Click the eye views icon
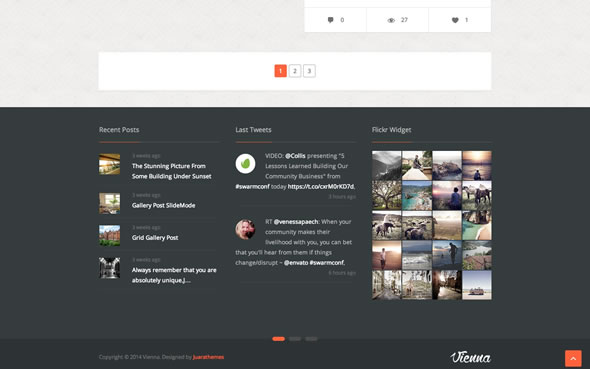This screenshot has width=590, height=369. pos(391,20)
